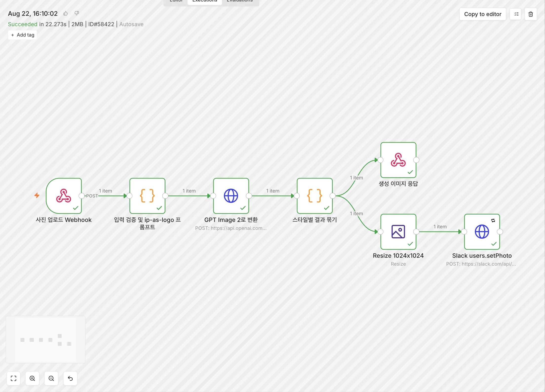This screenshot has height=392, width=545.
Task: Click the Add tag button
Action: [22, 35]
